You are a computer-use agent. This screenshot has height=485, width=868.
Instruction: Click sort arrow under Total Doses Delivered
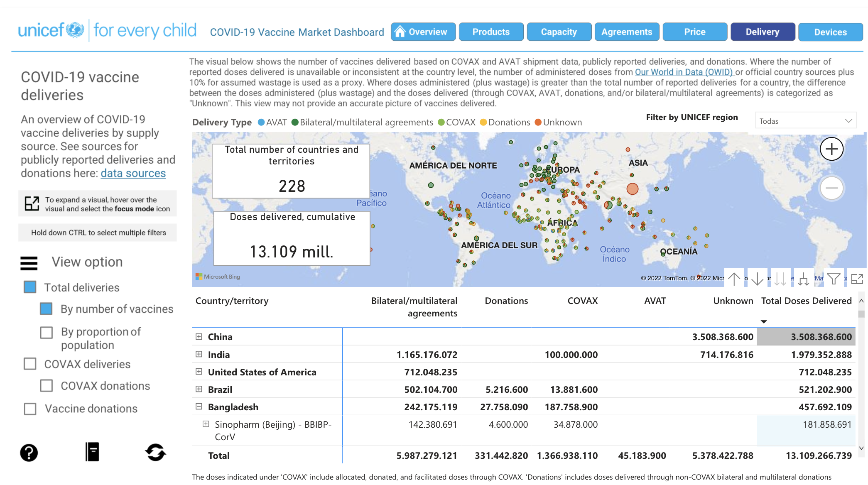point(764,322)
